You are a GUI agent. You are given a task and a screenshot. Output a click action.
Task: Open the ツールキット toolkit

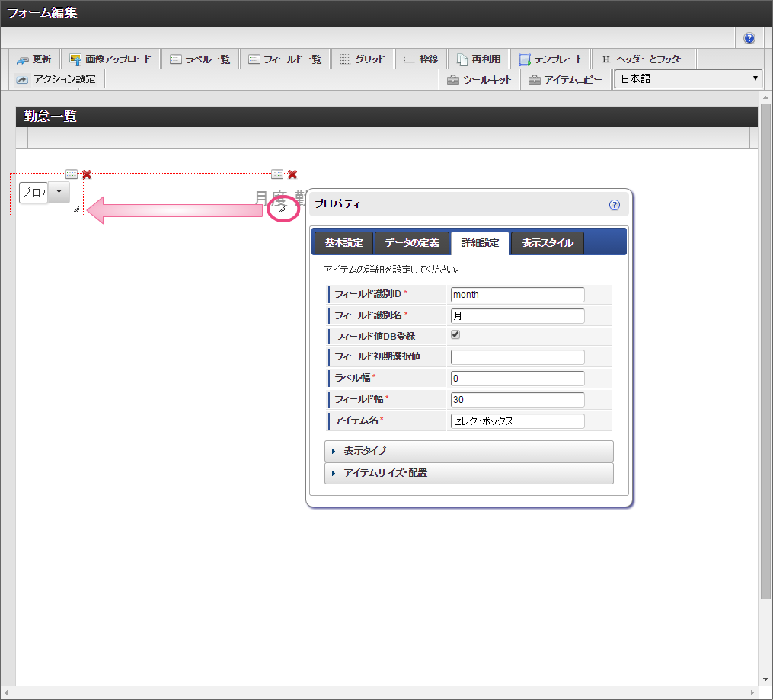[479, 79]
